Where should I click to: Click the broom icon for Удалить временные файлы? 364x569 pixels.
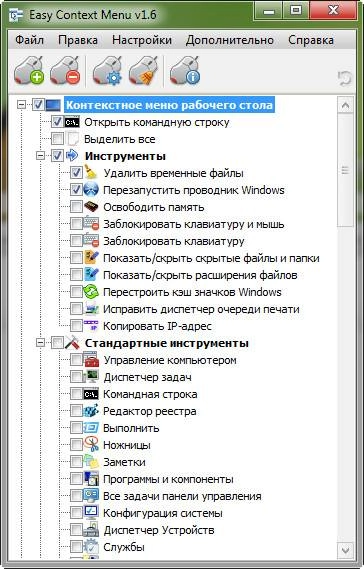pyautogui.click(x=91, y=172)
